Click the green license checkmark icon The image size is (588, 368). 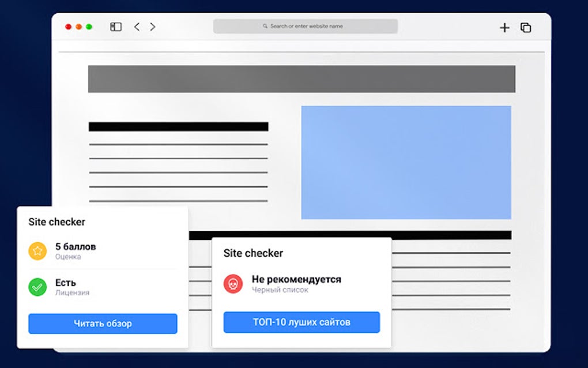point(37,287)
